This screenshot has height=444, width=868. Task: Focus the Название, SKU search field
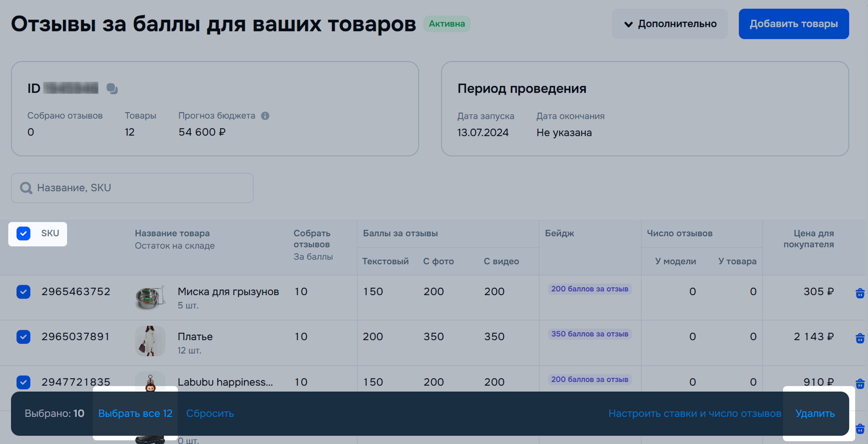tap(142, 188)
